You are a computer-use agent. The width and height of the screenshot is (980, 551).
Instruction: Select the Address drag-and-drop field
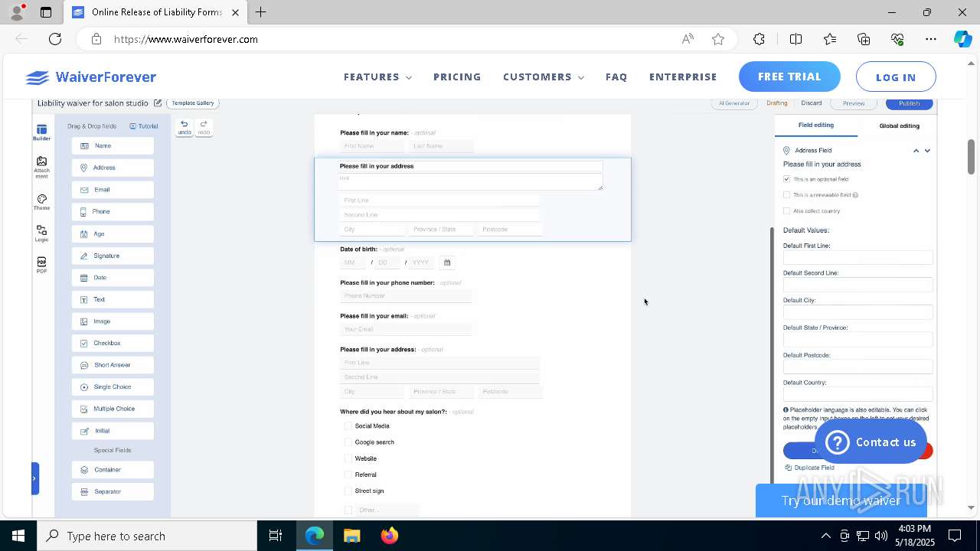(113, 168)
